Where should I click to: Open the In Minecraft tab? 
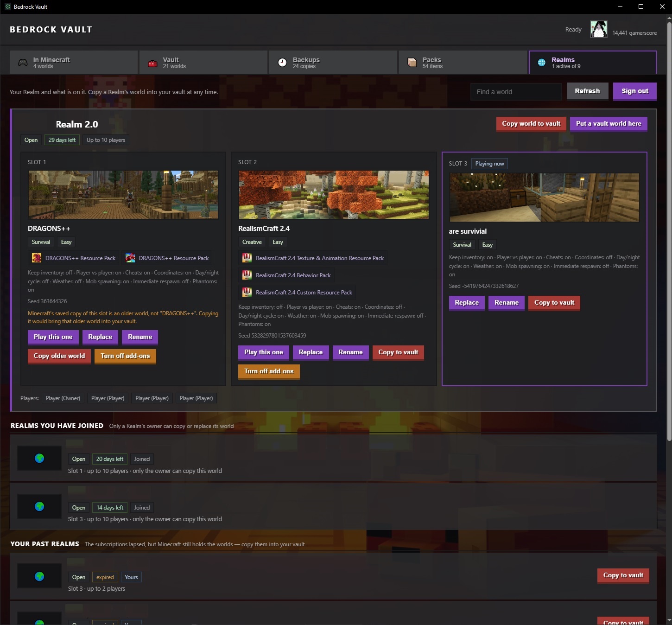click(x=74, y=63)
